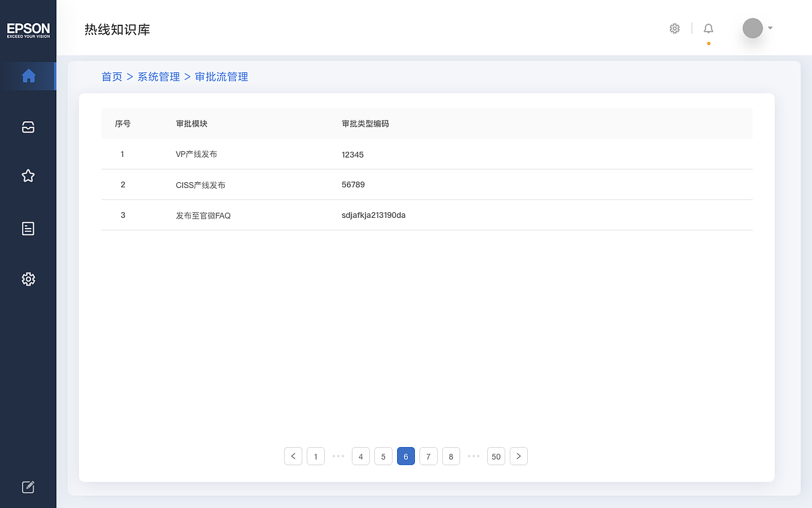The width and height of the screenshot is (812, 508).
Task: Click the orange notification dot indicator
Action: (x=708, y=43)
